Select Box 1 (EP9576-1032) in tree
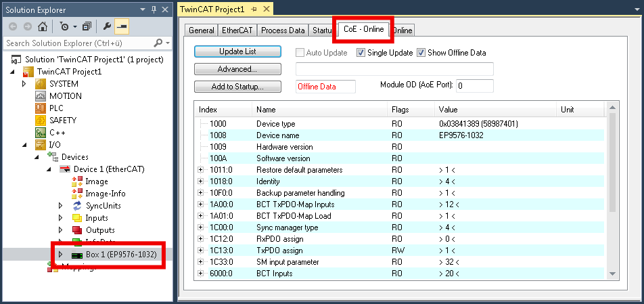Screen dimensions: 644x304 tap(120, 255)
